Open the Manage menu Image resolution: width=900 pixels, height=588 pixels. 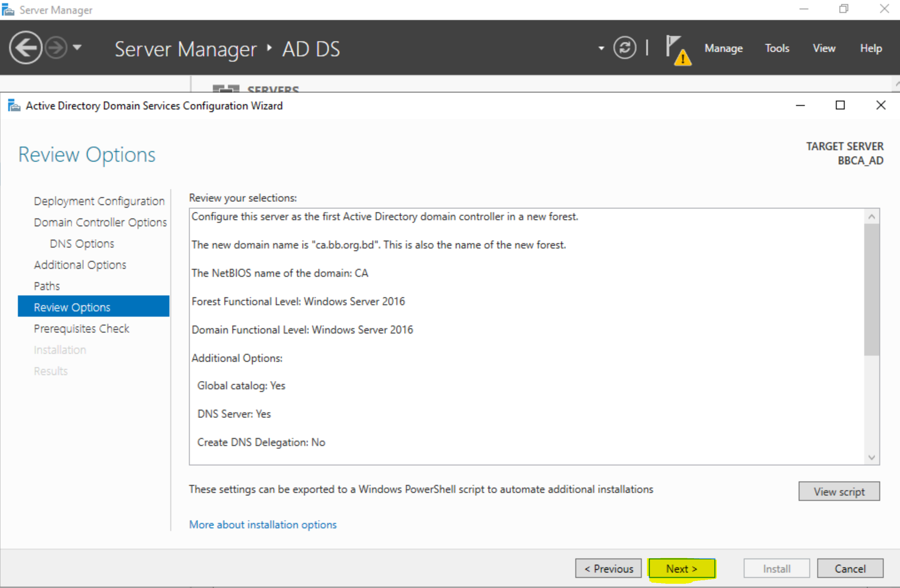(723, 49)
